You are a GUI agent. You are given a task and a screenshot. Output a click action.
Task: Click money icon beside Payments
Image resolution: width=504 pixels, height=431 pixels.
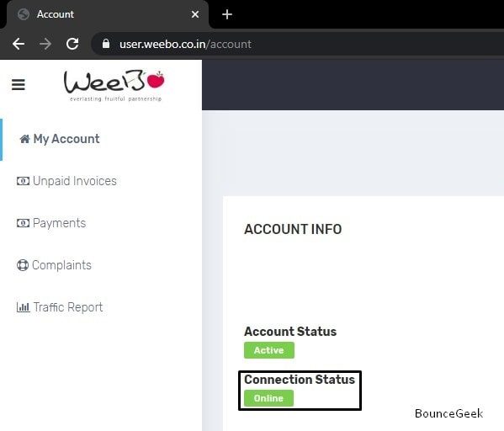click(23, 223)
